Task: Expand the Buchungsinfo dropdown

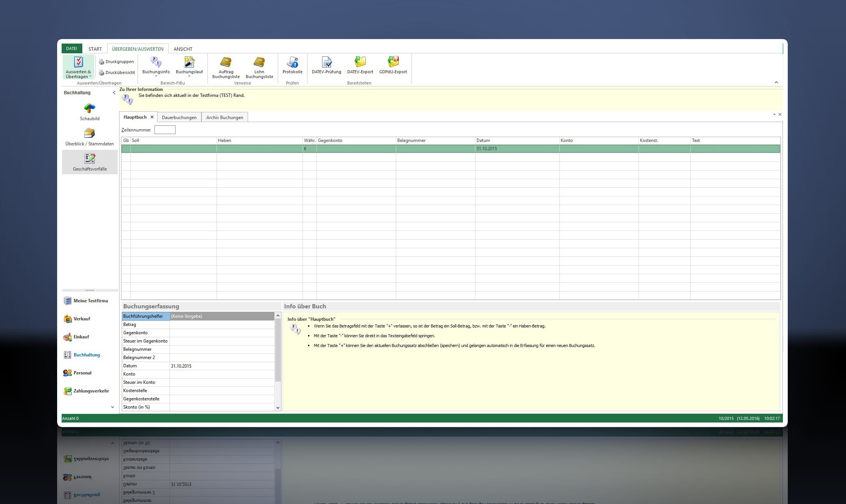Action: click(156, 77)
